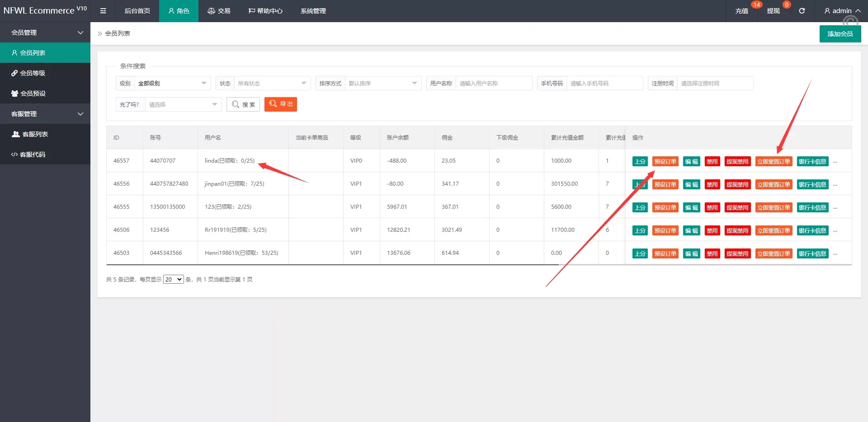Expand the 级别 level dropdown
The image size is (868, 422).
(172, 84)
